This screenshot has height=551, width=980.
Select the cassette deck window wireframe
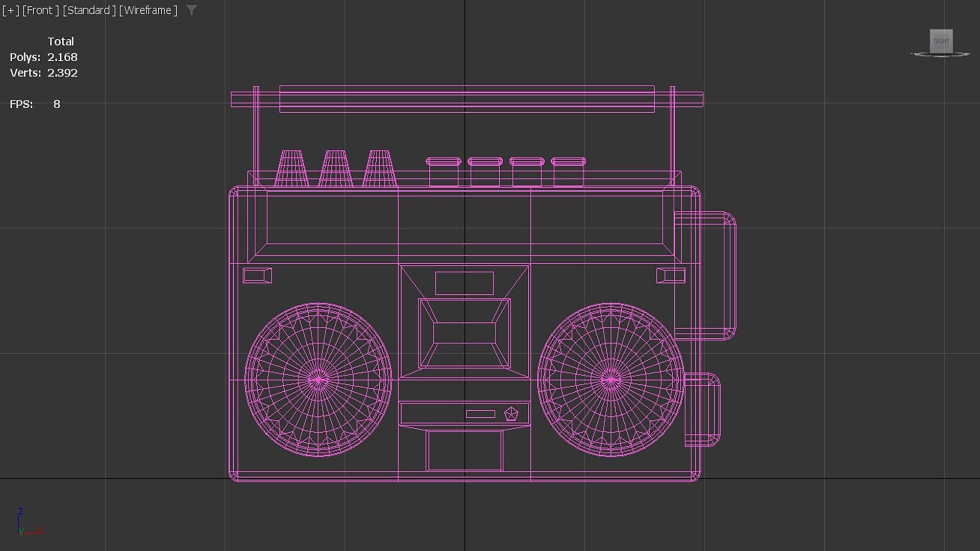point(464,333)
